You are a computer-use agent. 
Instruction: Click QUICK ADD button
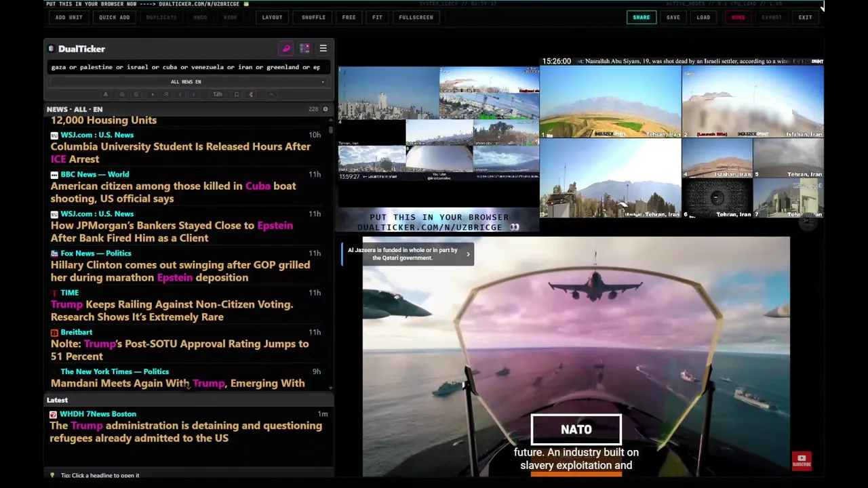point(115,18)
